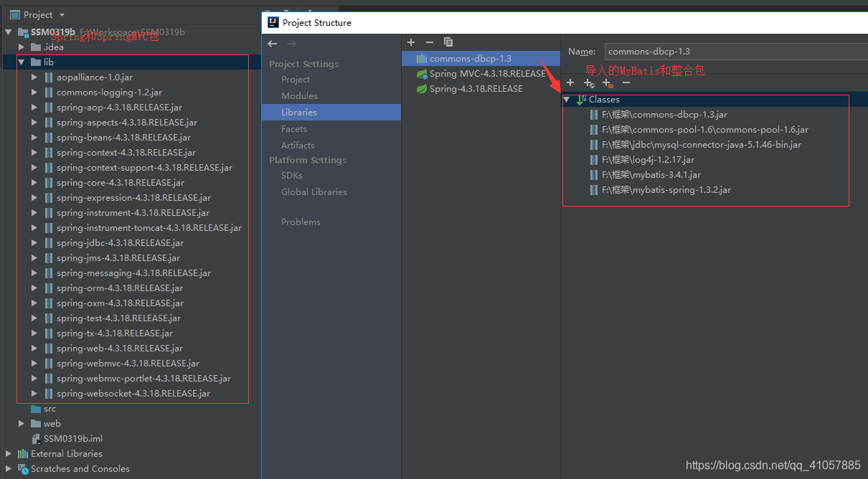Image resolution: width=868 pixels, height=479 pixels.
Task: Click the spring-beans-4.3.18.RELEASE.jar jar icon
Action: point(49,138)
